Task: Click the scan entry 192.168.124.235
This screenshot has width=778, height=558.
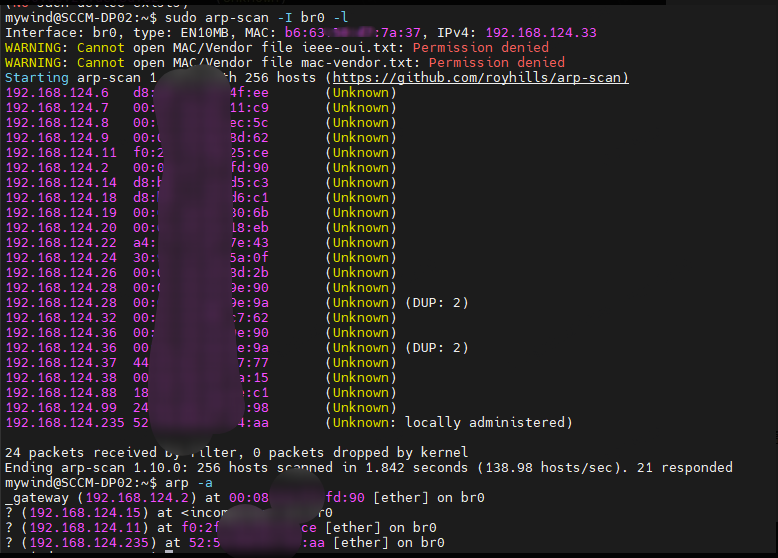Action: pos(65,423)
